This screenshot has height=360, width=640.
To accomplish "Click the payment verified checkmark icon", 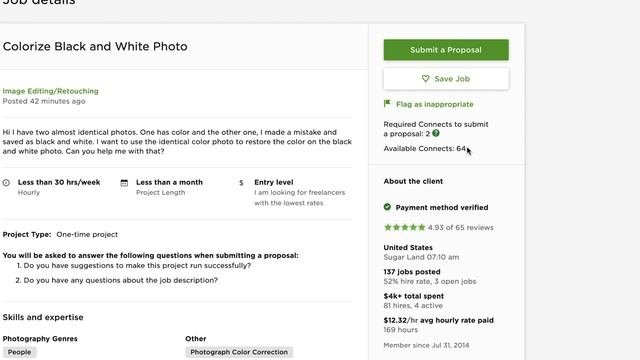I will 387,207.
